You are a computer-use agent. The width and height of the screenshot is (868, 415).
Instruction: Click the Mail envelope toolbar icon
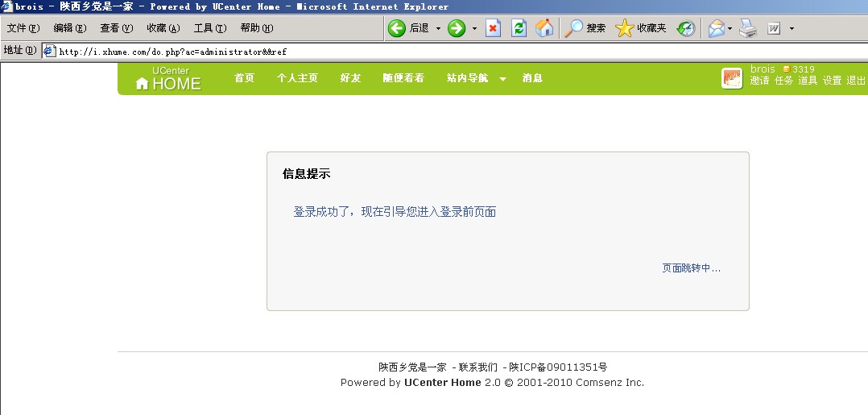[717, 28]
